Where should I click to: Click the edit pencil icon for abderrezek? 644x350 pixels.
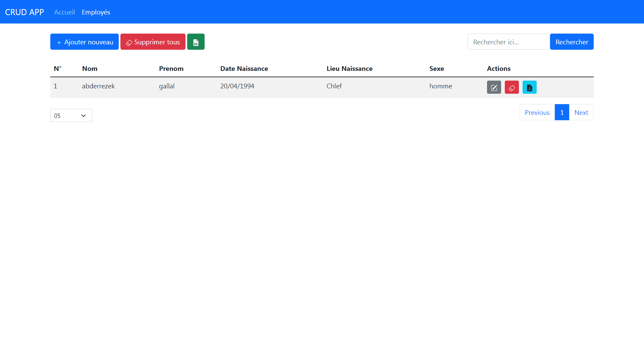[x=494, y=87]
